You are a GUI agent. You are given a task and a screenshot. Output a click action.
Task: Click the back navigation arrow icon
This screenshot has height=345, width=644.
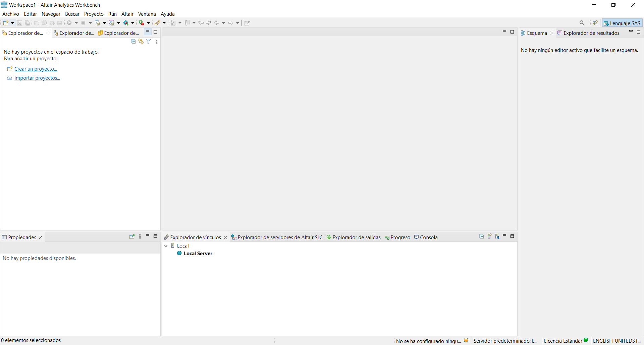pos(217,23)
